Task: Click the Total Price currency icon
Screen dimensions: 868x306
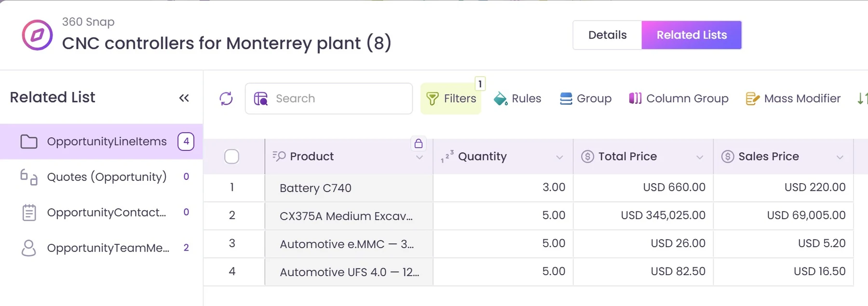Action: tap(587, 157)
